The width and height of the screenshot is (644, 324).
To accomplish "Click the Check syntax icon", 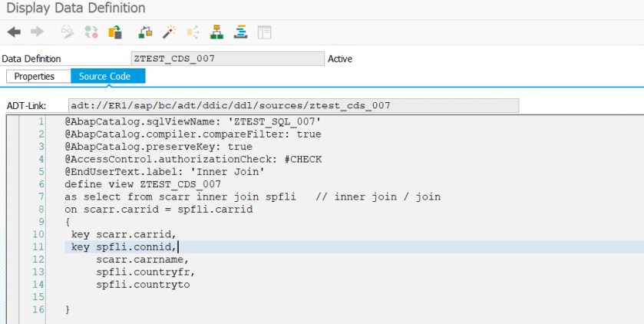I will click(145, 31).
